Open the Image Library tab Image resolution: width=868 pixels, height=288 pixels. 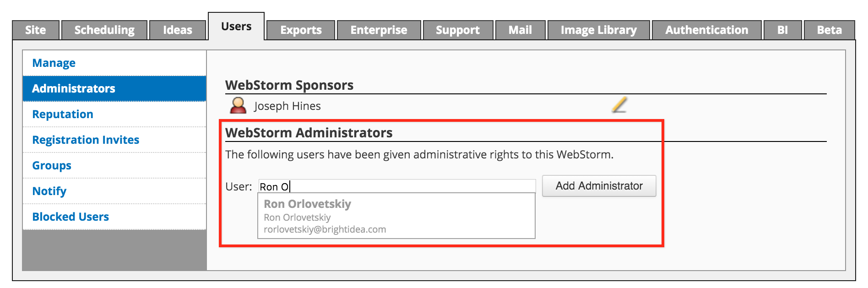[x=598, y=30]
